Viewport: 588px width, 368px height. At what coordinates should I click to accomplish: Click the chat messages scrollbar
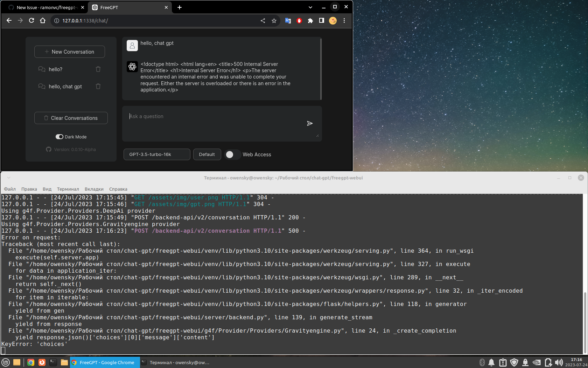[x=321, y=69]
